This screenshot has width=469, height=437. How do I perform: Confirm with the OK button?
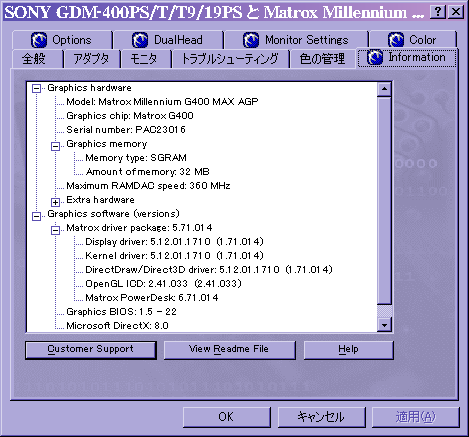(x=227, y=417)
